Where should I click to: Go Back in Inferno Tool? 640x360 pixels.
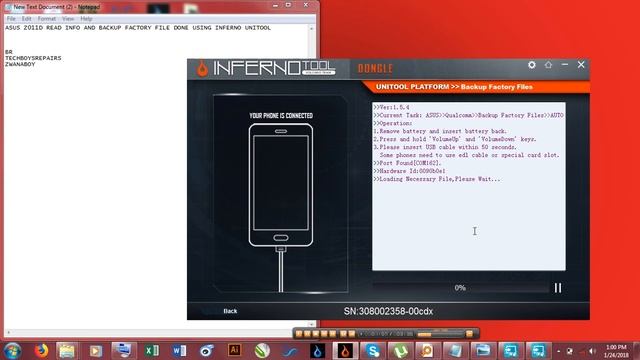[x=230, y=311]
